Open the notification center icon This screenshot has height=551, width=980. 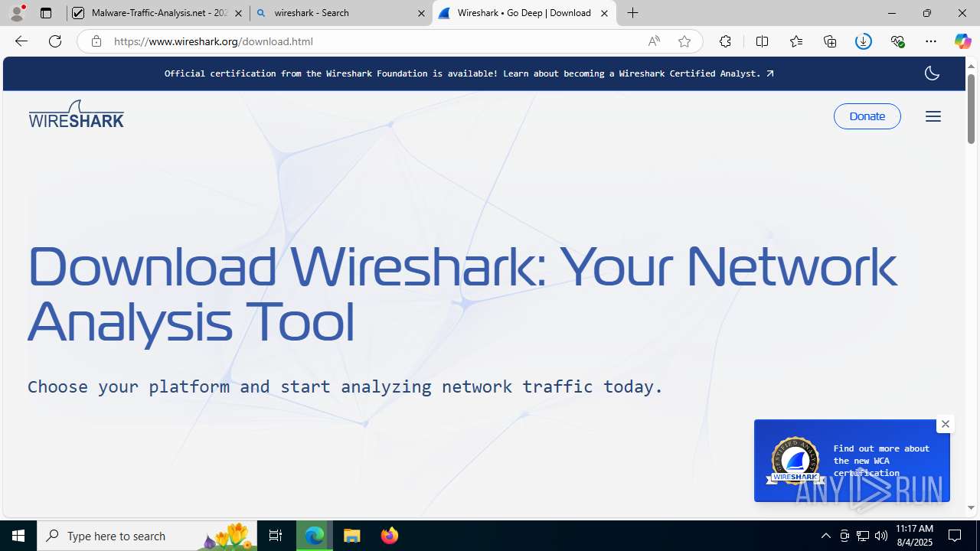coord(955,536)
